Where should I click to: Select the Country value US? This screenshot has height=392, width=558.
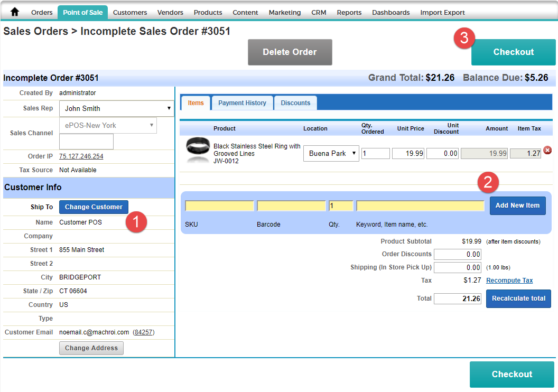(63, 305)
